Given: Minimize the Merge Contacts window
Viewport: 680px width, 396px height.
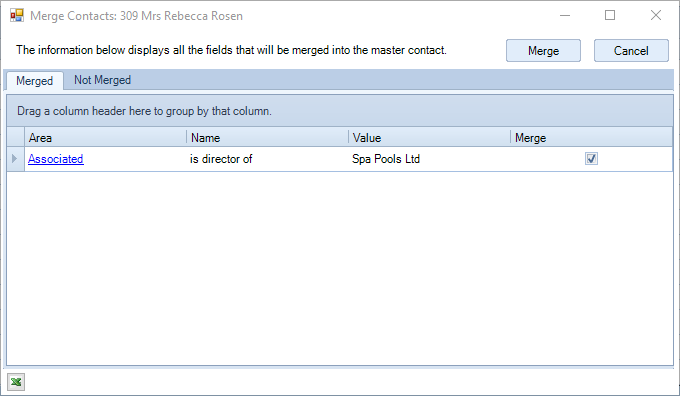Looking at the screenshot, I should pyautogui.click(x=565, y=15).
